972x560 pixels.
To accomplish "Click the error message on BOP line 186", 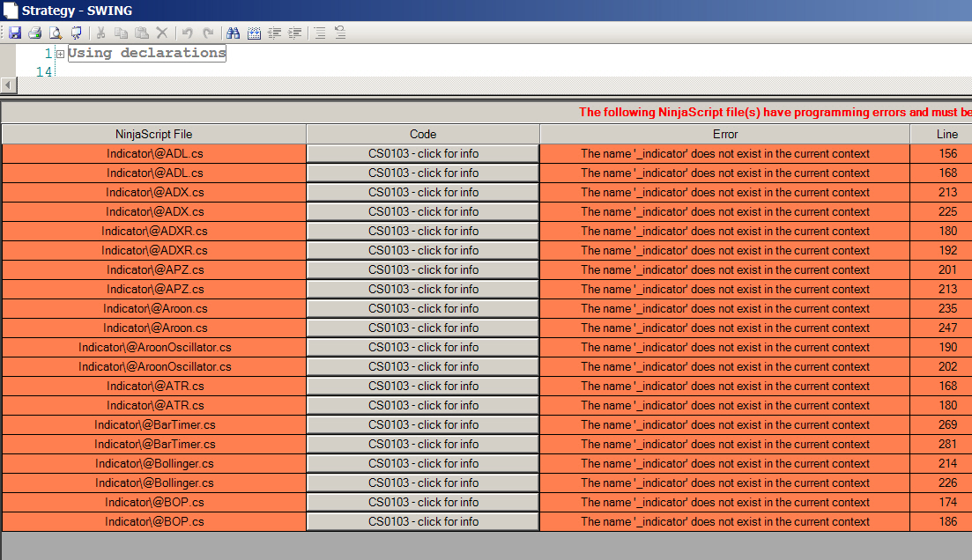I will [725, 521].
